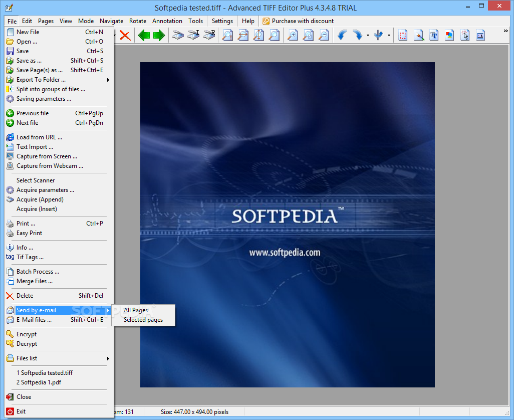The width and height of the screenshot is (514, 420).
Task: Click the last page-resize toolbar icon
Action: click(x=480, y=35)
